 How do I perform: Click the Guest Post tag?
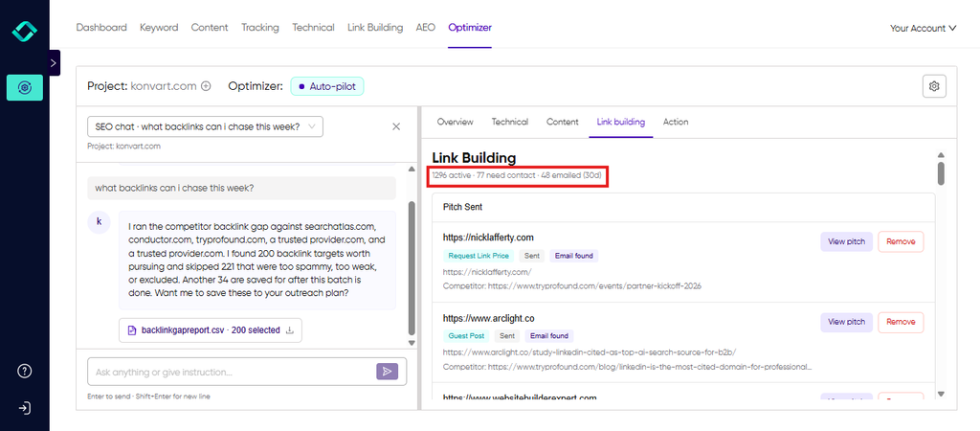tap(466, 336)
